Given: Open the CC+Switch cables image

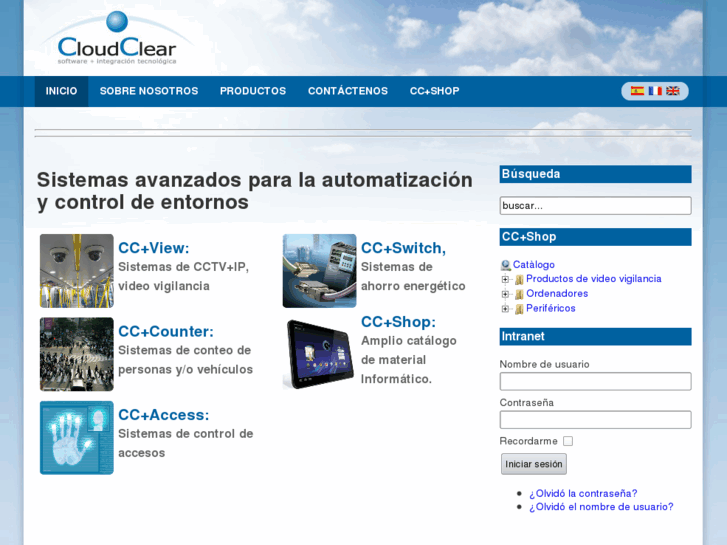Looking at the screenshot, I should tap(319, 271).
